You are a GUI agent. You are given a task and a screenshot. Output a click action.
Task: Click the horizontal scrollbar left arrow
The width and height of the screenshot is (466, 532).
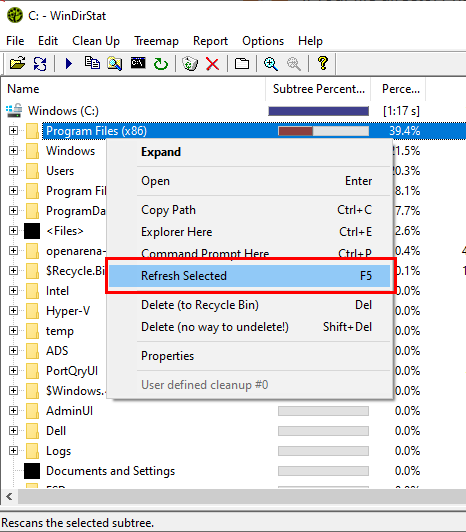[x=9, y=497]
